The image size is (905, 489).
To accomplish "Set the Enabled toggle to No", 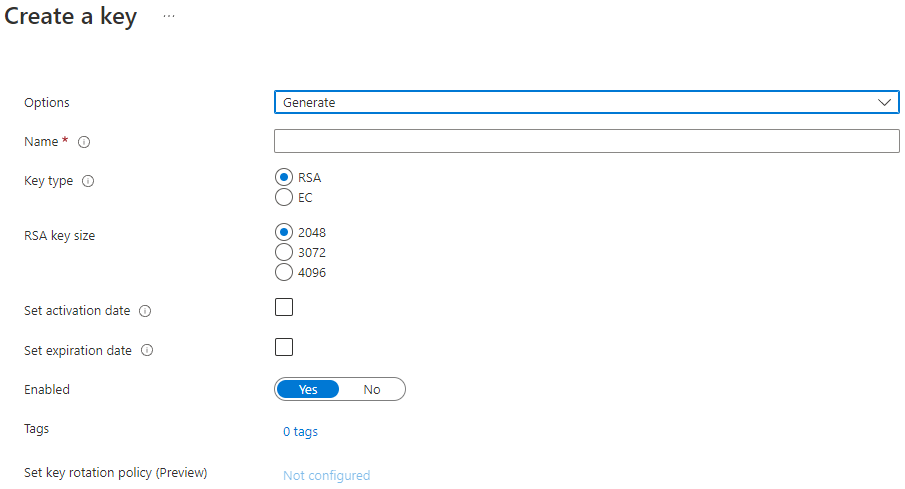I will click(x=372, y=390).
